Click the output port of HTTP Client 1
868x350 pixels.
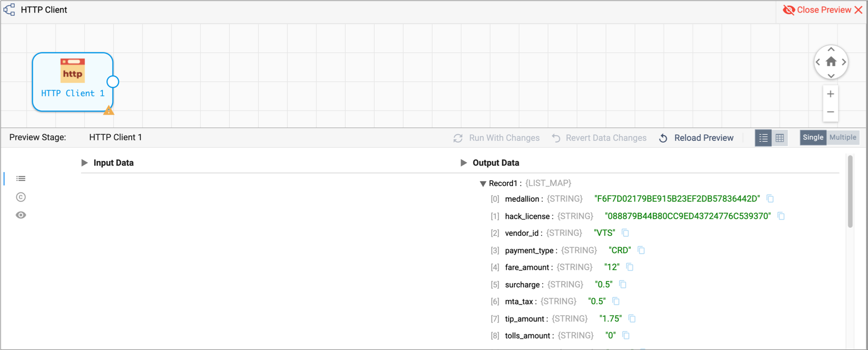coord(113,82)
